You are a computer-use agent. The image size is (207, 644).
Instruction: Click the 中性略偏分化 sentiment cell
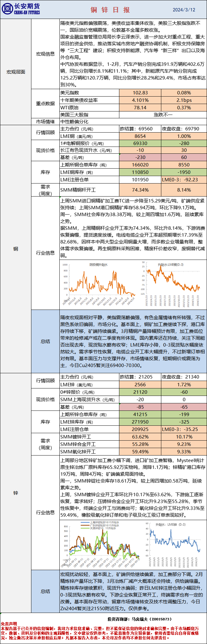(133, 122)
